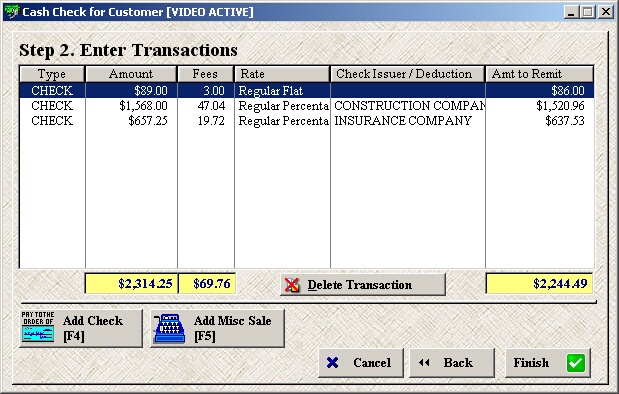Image resolution: width=619 pixels, height=394 pixels.
Task: Click the Amt to Remit column header
Action: [x=539, y=74]
